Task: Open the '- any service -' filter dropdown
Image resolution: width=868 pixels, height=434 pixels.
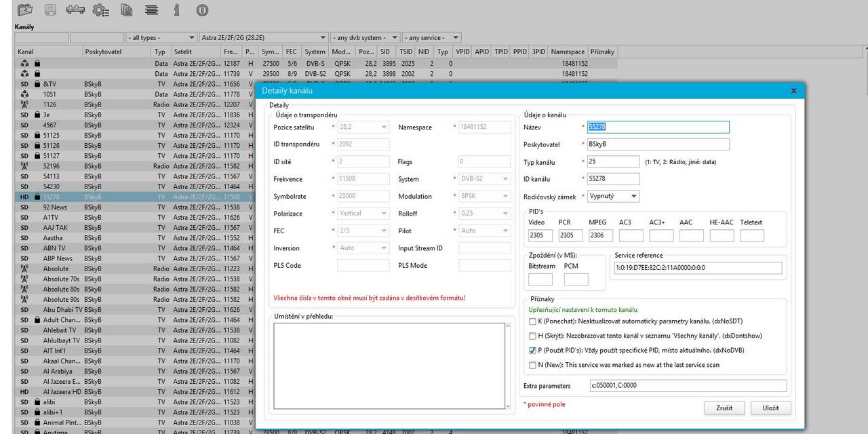Action: tap(431, 38)
